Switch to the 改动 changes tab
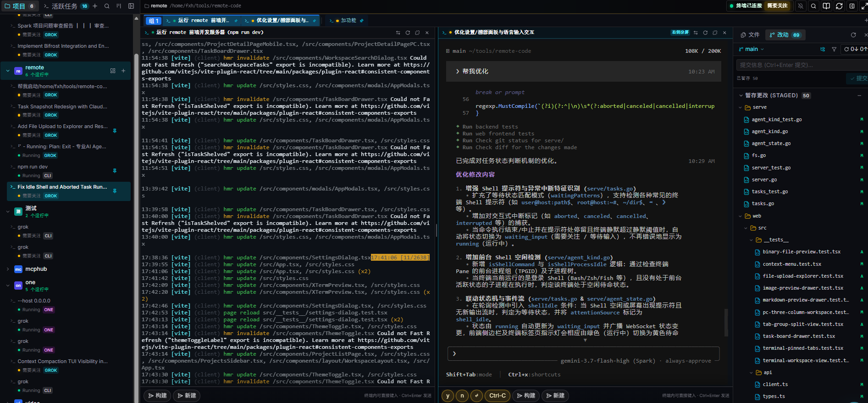Image resolution: width=868 pixels, height=403 pixels. coord(785,35)
